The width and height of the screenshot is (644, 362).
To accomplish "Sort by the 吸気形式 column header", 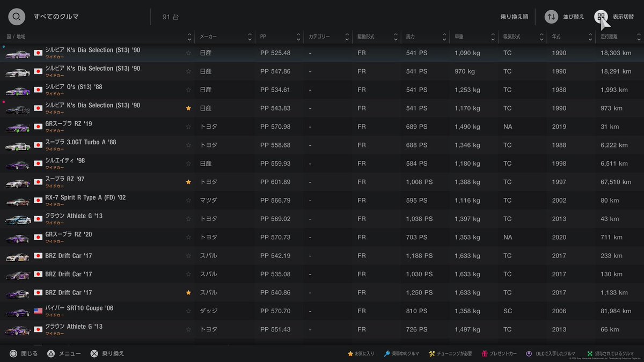I will point(522,37).
